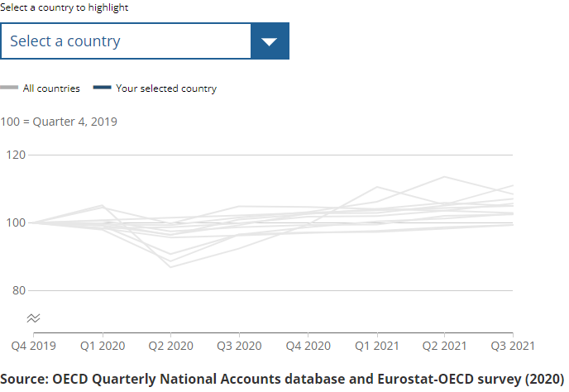Click the 'Select a country to highlight' label
Screen dimensions: 569x392
(x=65, y=7)
